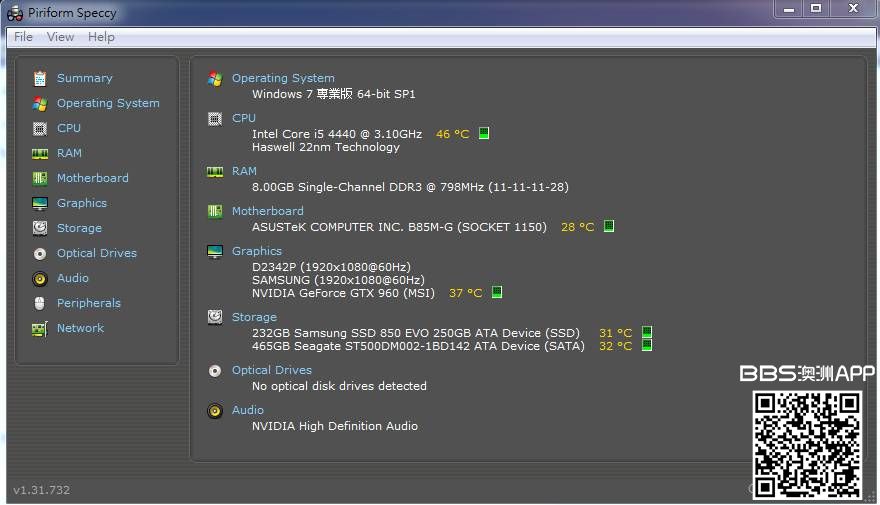Open the Operating System heading link
880x505 pixels.
[x=283, y=78]
